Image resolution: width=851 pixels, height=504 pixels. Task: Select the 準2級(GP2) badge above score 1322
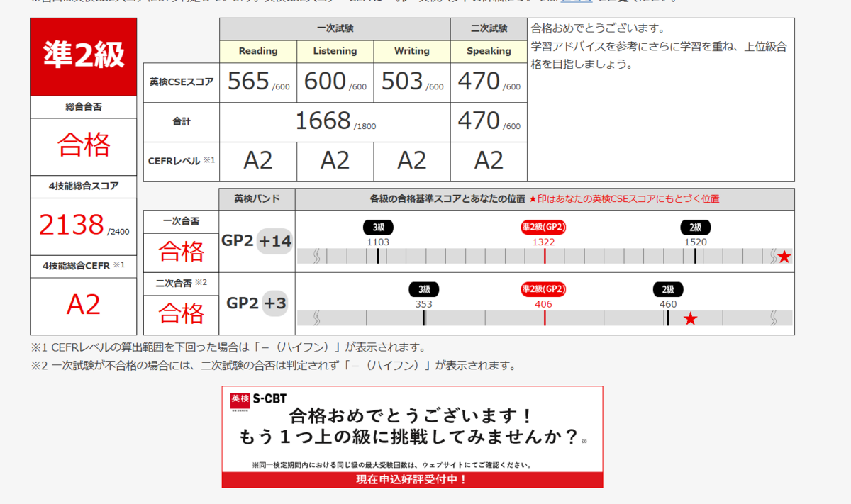(544, 228)
